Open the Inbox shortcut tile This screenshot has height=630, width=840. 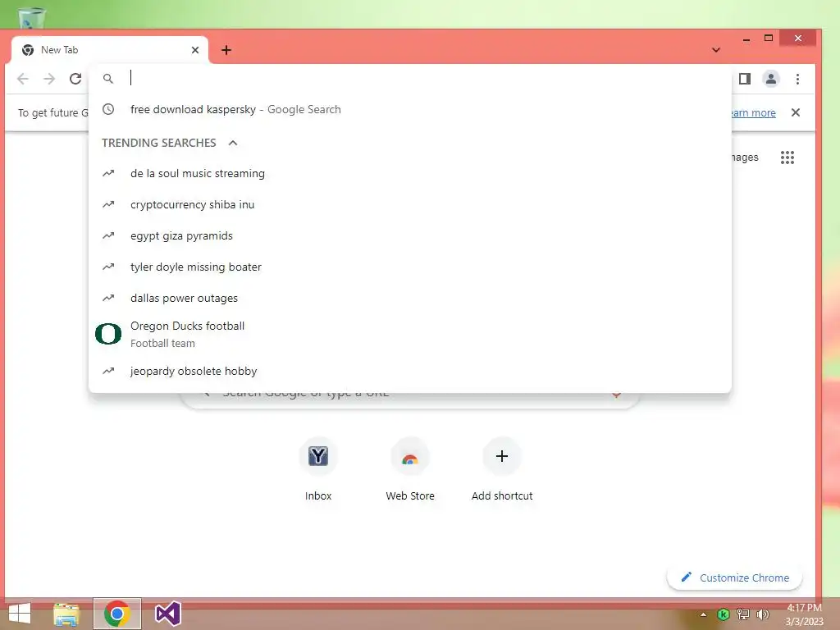coord(318,469)
